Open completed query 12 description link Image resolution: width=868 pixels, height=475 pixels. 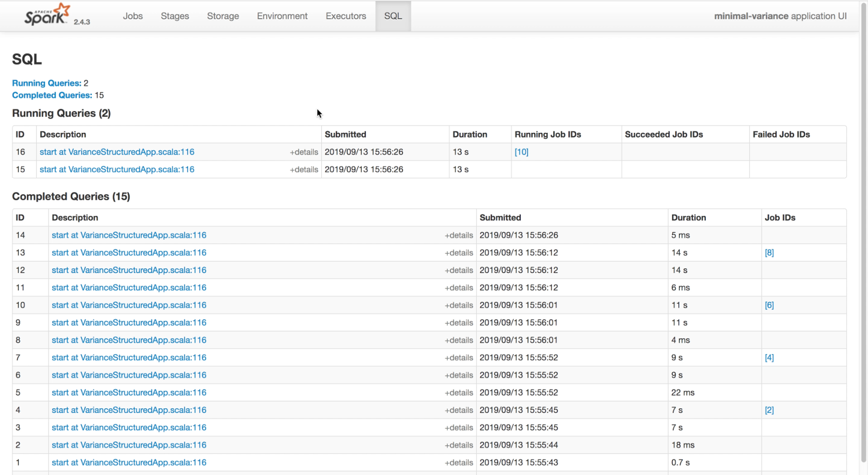129,270
